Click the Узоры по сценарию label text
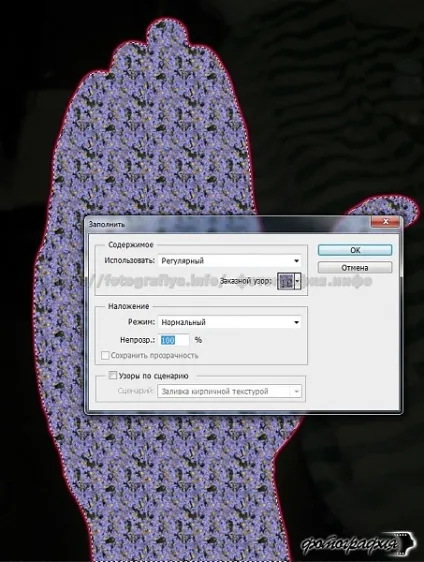Image resolution: width=424 pixels, height=562 pixels. [x=154, y=376]
